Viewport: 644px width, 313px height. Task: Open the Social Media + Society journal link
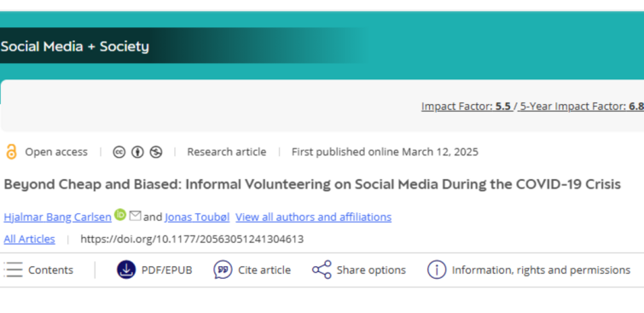pyautogui.click(x=75, y=47)
